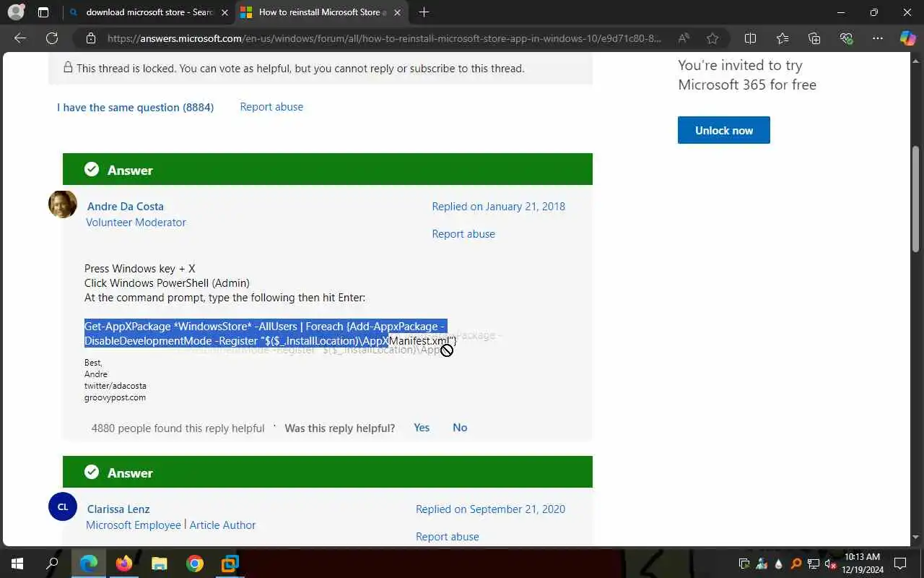This screenshot has width=924, height=578.
Task: Go back to the previous page
Action: pos(20,38)
